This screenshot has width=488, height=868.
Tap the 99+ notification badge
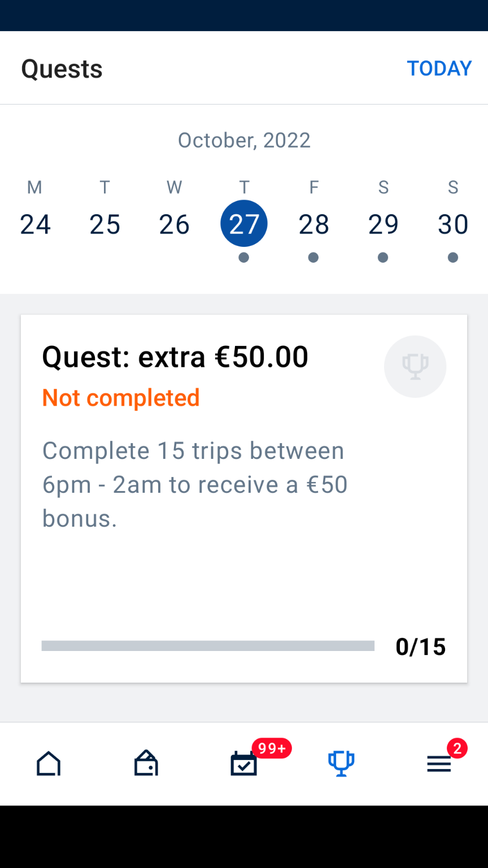[272, 748]
